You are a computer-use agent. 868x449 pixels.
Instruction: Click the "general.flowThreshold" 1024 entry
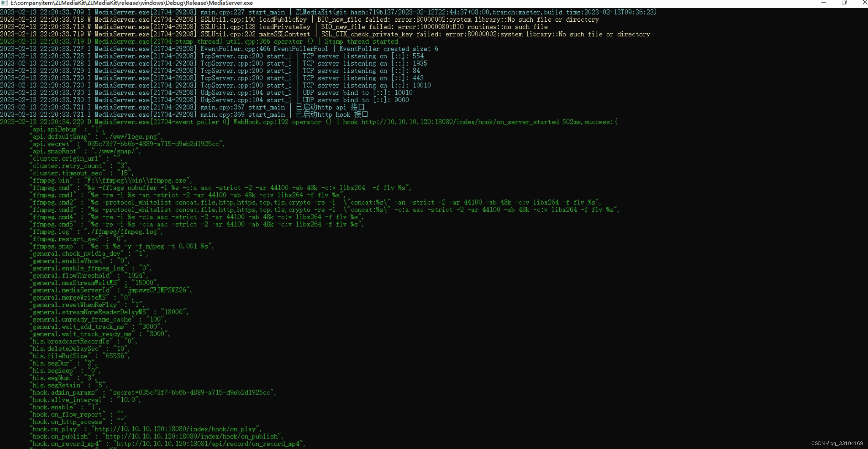coord(89,276)
